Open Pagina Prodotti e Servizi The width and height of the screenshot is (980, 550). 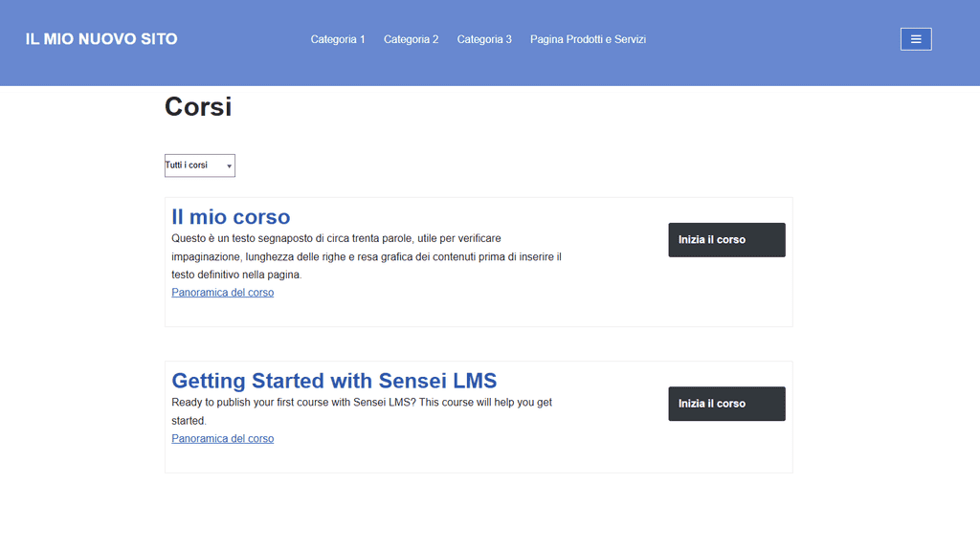tap(588, 39)
